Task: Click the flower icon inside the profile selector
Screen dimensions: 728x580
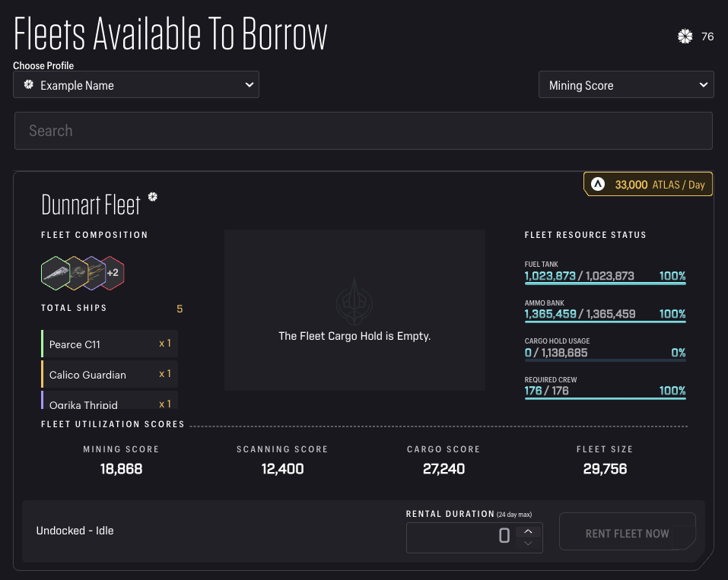Action: point(28,84)
